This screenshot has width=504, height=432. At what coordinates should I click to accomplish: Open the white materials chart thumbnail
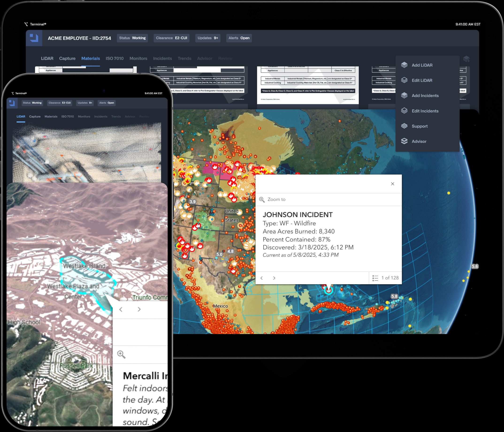(x=308, y=85)
